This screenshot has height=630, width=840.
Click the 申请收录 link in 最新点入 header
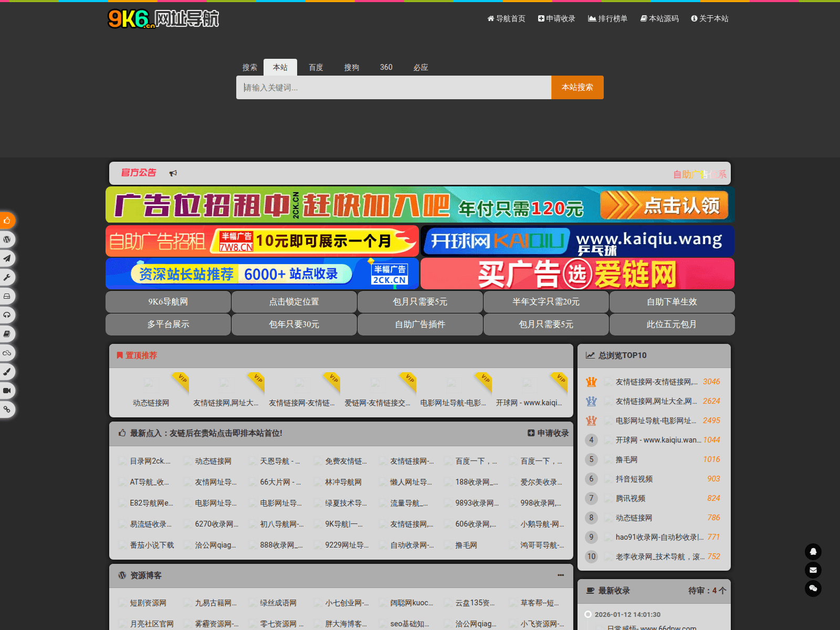coord(548,433)
